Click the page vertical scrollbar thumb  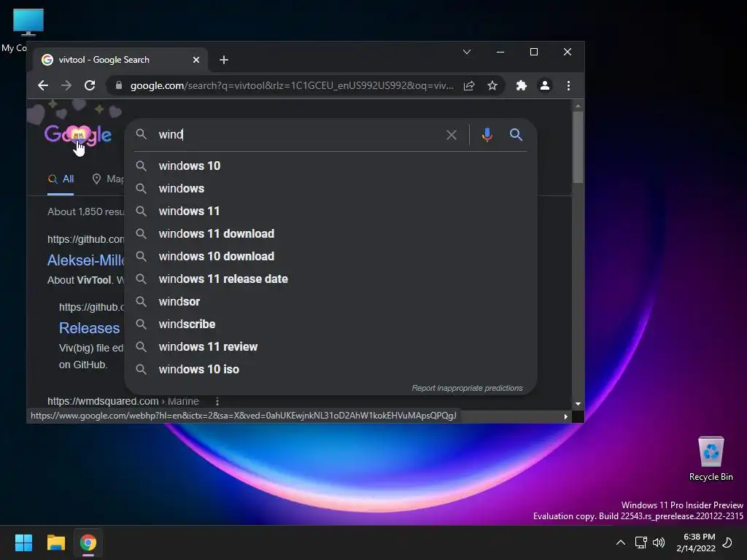[578, 147]
